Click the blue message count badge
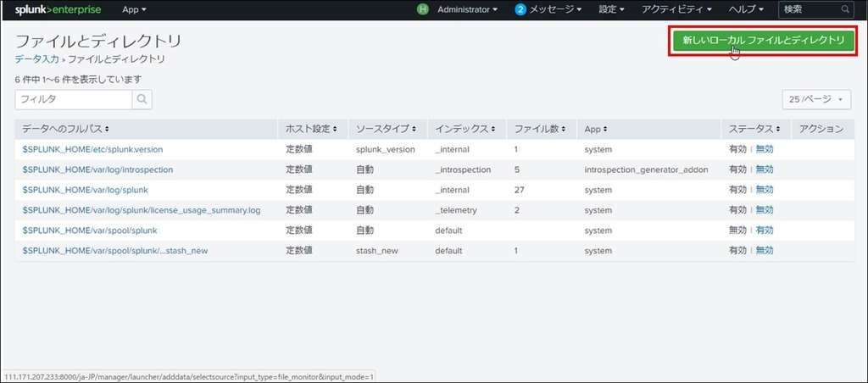868x383 pixels. 520,9
